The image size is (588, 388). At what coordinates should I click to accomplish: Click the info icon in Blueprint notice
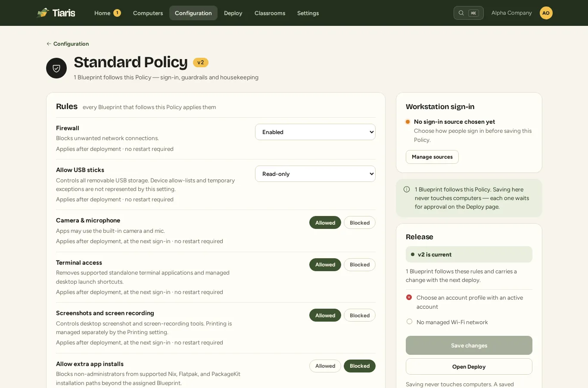[x=407, y=189]
